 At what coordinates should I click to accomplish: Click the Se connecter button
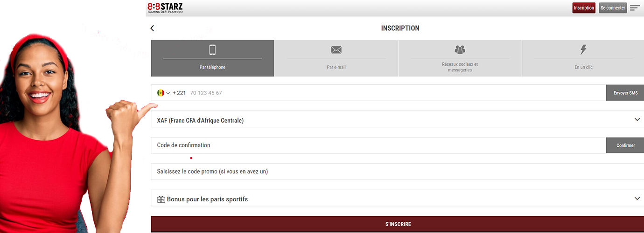[x=613, y=8]
